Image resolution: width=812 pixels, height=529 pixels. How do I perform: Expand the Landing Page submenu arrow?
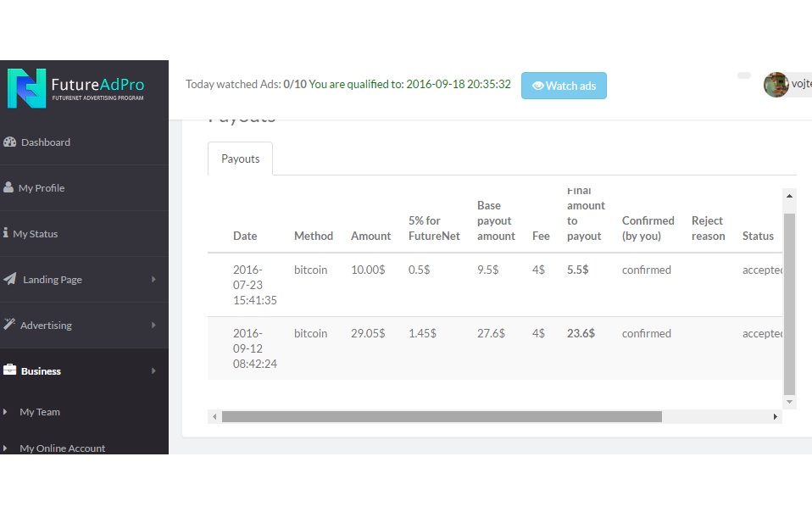pyautogui.click(x=153, y=279)
